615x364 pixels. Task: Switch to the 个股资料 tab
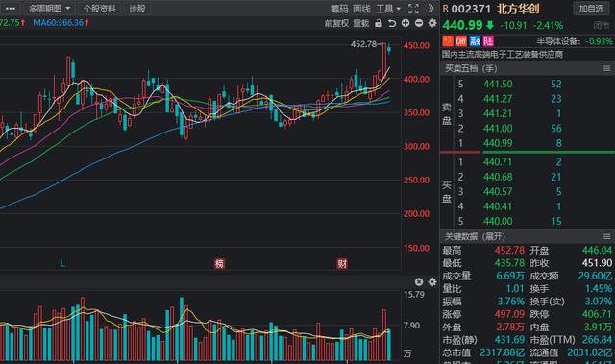pos(100,9)
